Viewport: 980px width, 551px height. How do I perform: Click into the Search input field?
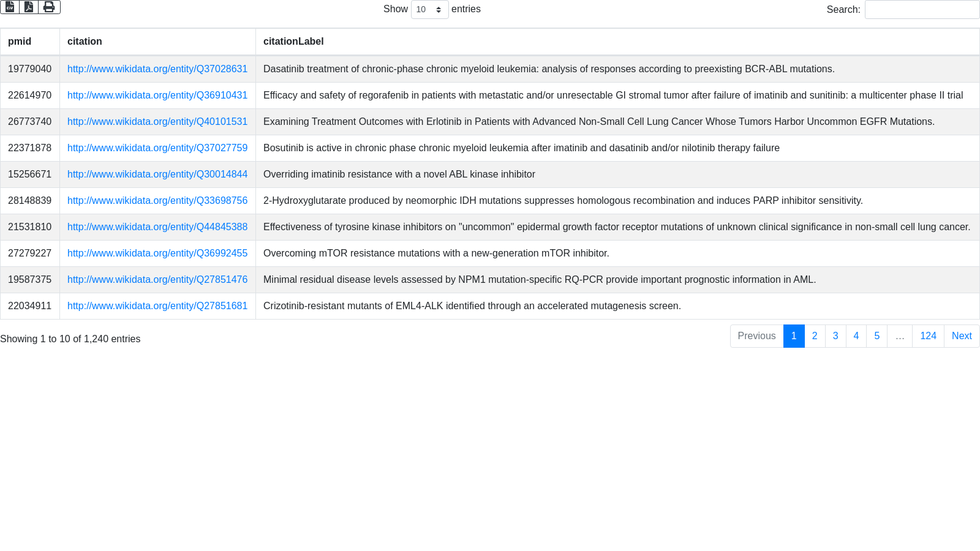click(x=922, y=10)
